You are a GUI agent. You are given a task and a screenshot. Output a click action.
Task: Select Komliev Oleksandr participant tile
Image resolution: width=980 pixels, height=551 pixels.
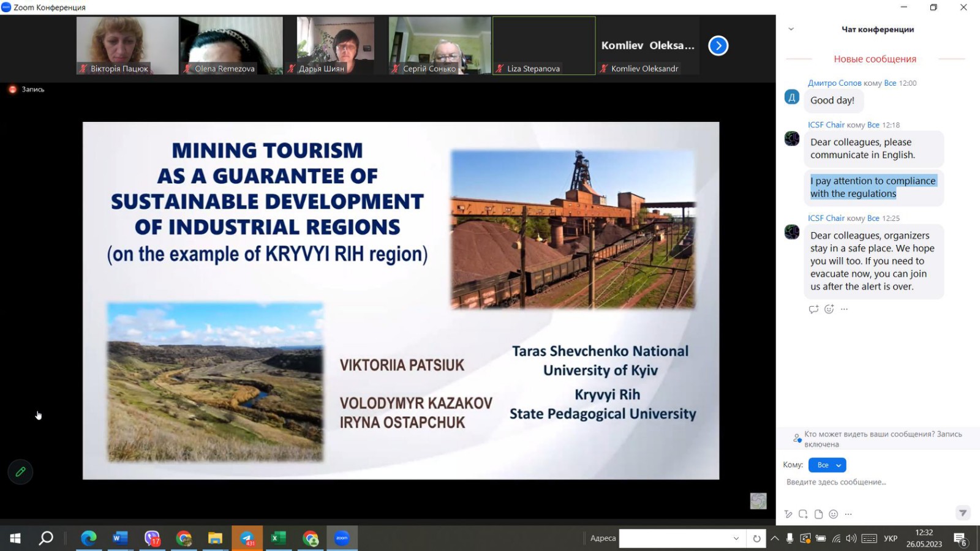pos(648,45)
